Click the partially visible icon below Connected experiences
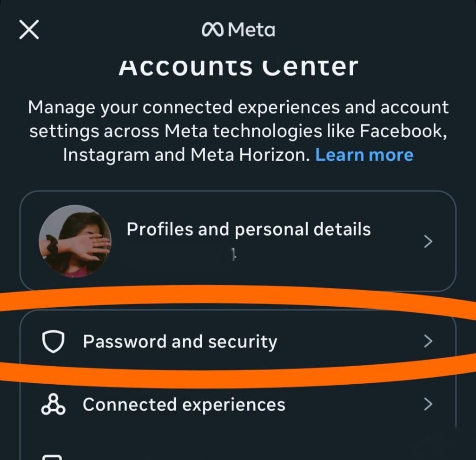The height and width of the screenshot is (460, 476). [52, 456]
